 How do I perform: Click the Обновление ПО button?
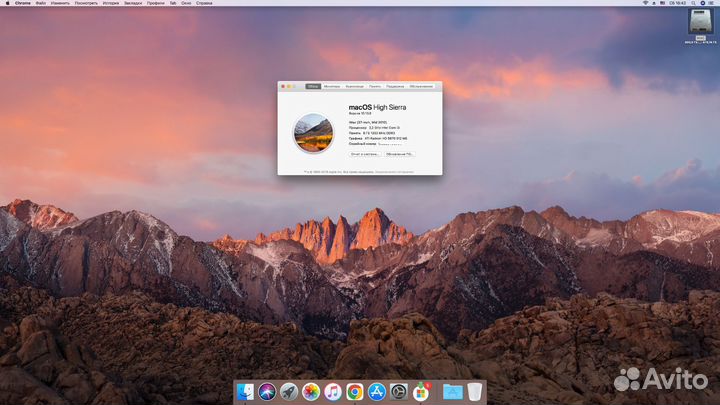399,154
